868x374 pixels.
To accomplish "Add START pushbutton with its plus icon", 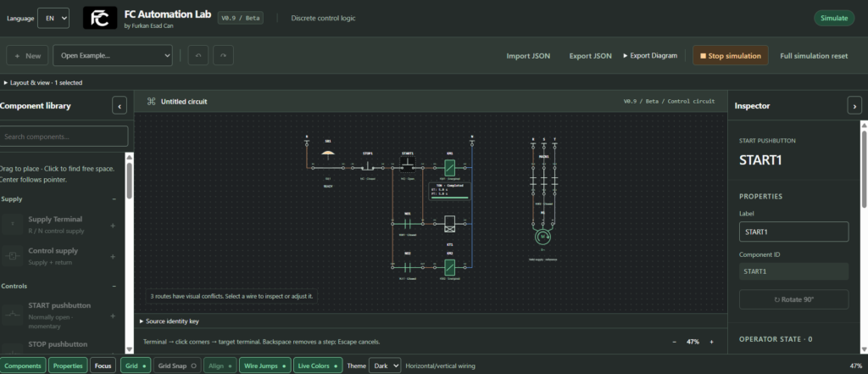I will coord(113,315).
